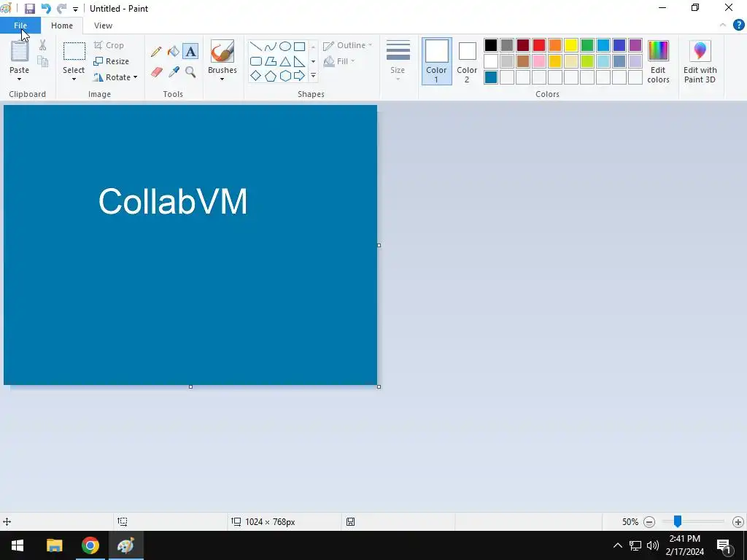
Task: Click the CollabVM text on canvas
Action: (x=172, y=201)
